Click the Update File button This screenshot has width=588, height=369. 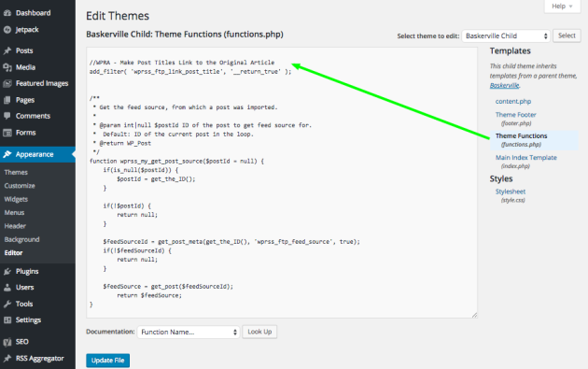[107, 361]
